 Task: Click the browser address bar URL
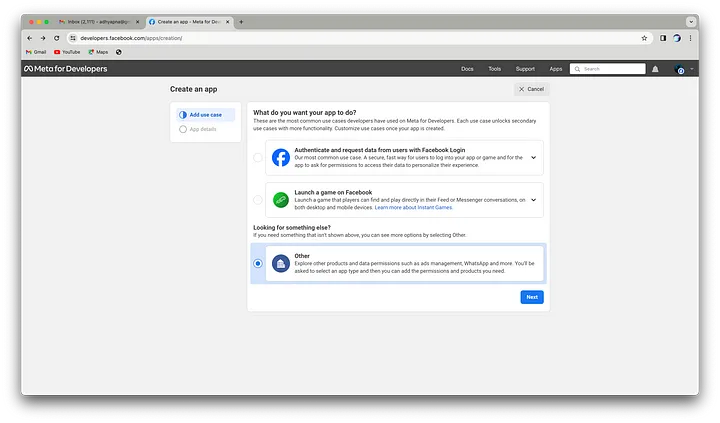[131, 38]
